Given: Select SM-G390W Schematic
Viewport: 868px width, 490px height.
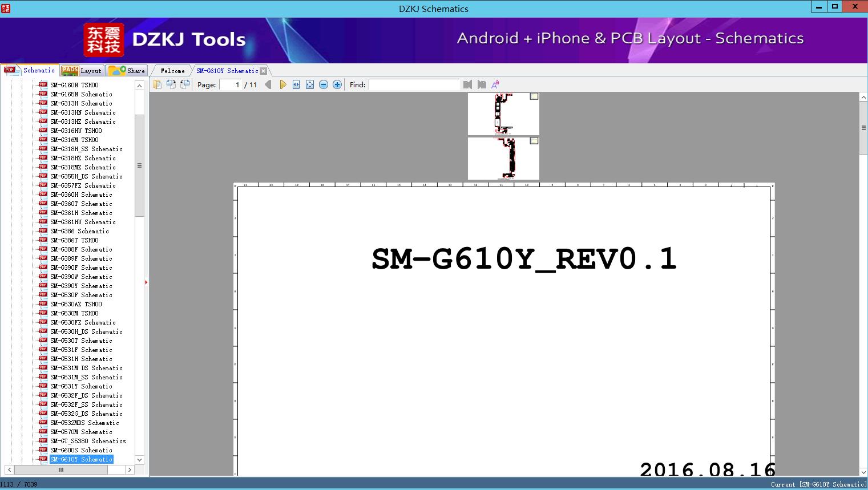Looking at the screenshot, I should coord(81,277).
